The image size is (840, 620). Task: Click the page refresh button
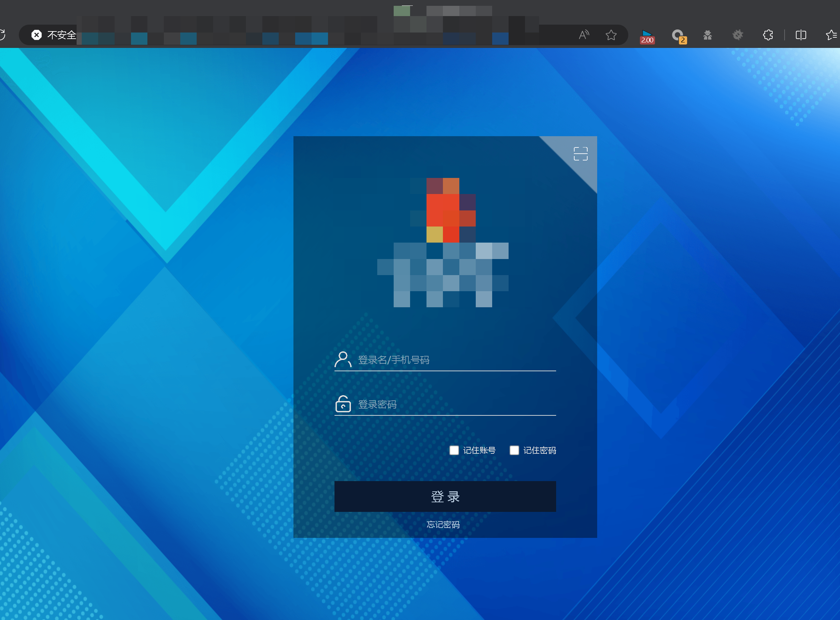(2, 35)
